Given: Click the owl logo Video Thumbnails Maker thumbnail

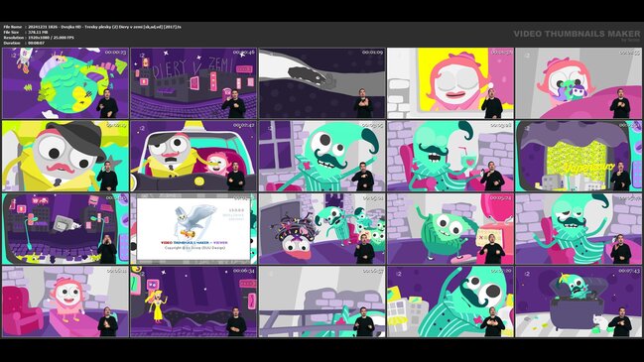Looking at the screenshot, I should (193, 229).
